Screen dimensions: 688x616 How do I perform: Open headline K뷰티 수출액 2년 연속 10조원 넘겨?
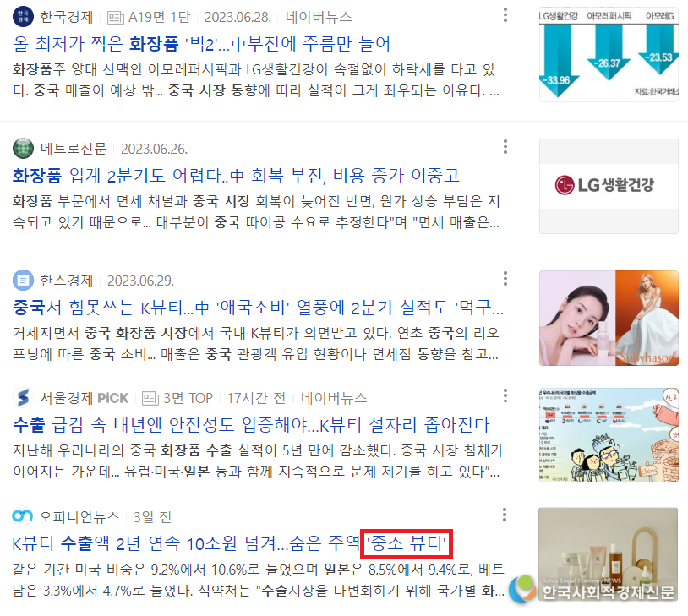click(x=230, y=543)
